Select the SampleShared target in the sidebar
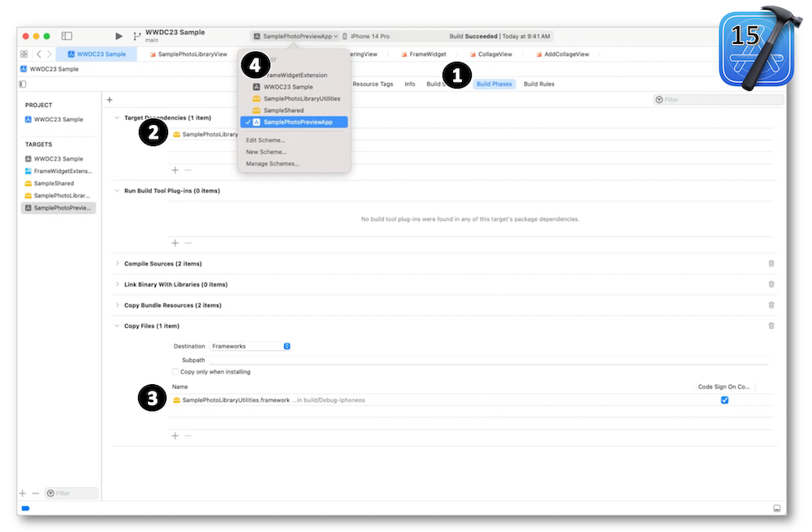The height and width of the screenshot is (532, 812). [58, 184]
